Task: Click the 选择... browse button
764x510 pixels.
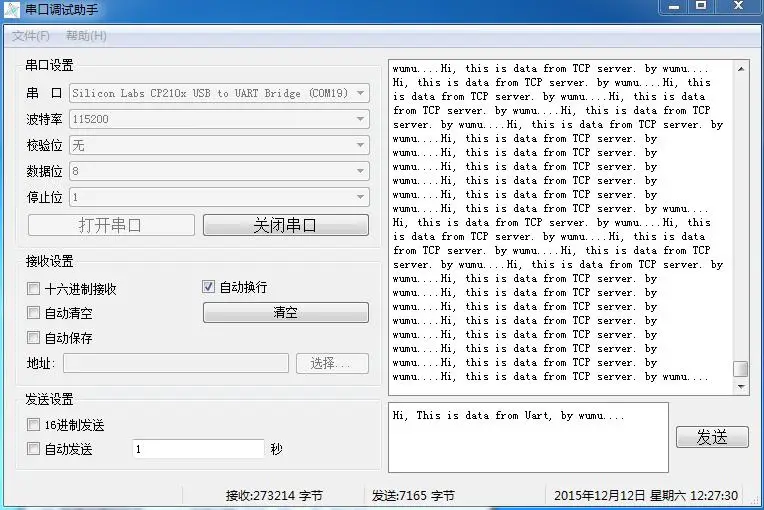Action: pos(332,363)
